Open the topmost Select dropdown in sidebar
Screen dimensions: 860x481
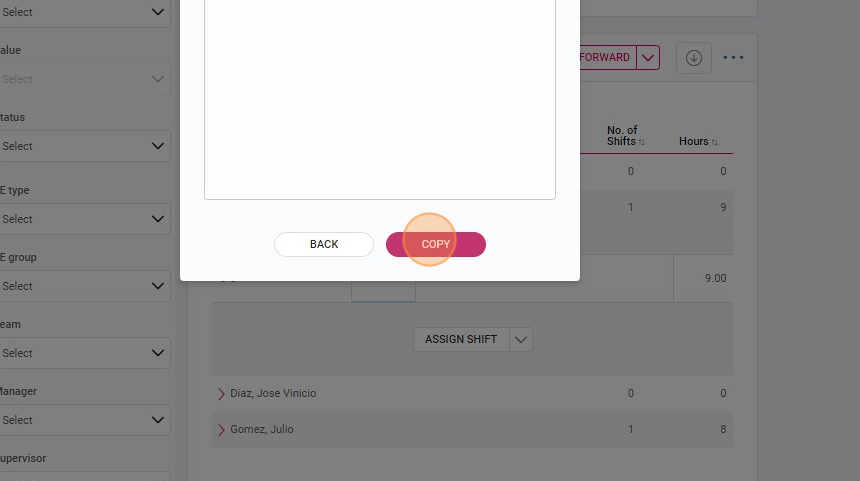point(83,12)
